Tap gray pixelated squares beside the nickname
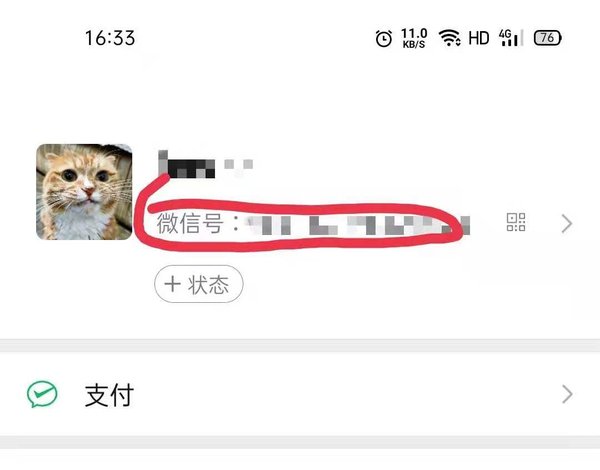Viewport: 600px width, 470px height. pyautogui.click(x=238, y=165)
